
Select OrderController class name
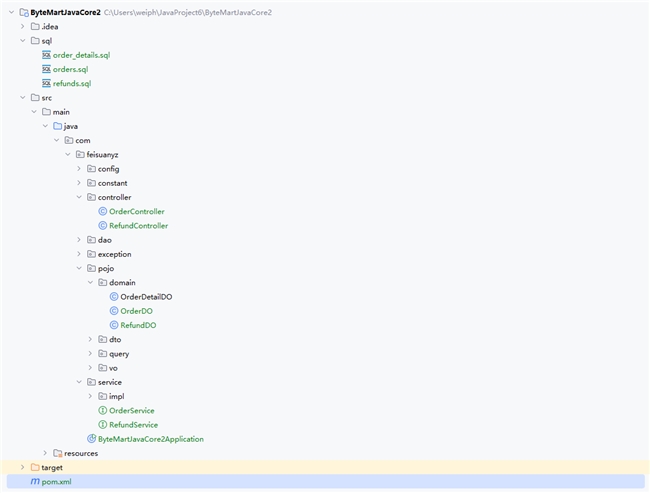click(137, 211)
